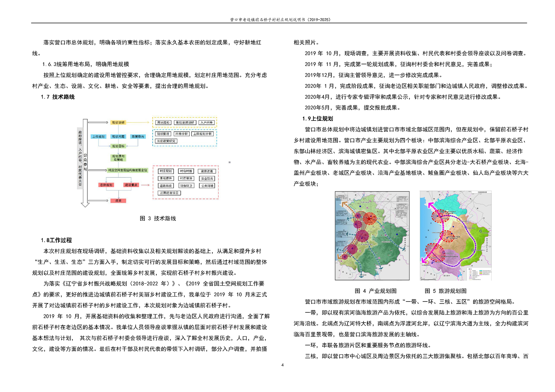Click the gray '政府座谈、入户问卷、村民代表大会' vertical label
This screenshot has width=555, height=392.
click(80, 158)
